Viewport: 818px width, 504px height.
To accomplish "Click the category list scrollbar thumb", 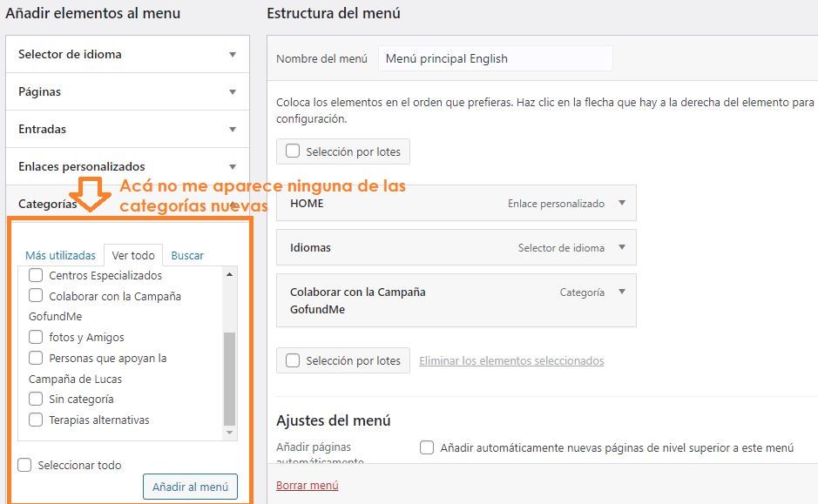I will coord(229,379).
